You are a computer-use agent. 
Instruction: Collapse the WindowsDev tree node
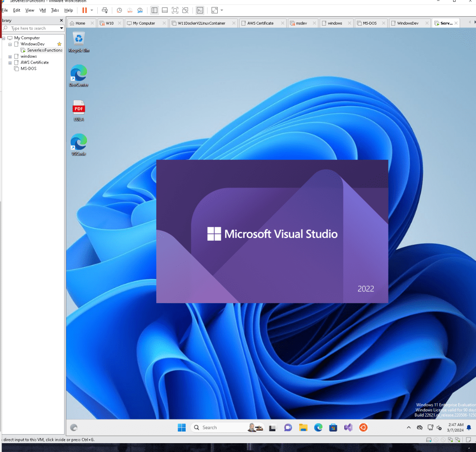[x=10, y=44]
